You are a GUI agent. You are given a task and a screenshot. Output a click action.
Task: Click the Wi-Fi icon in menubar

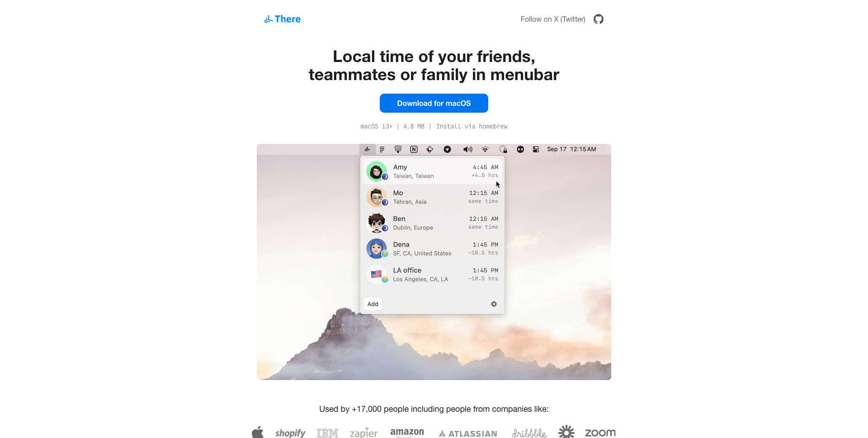tap(485, 149)
